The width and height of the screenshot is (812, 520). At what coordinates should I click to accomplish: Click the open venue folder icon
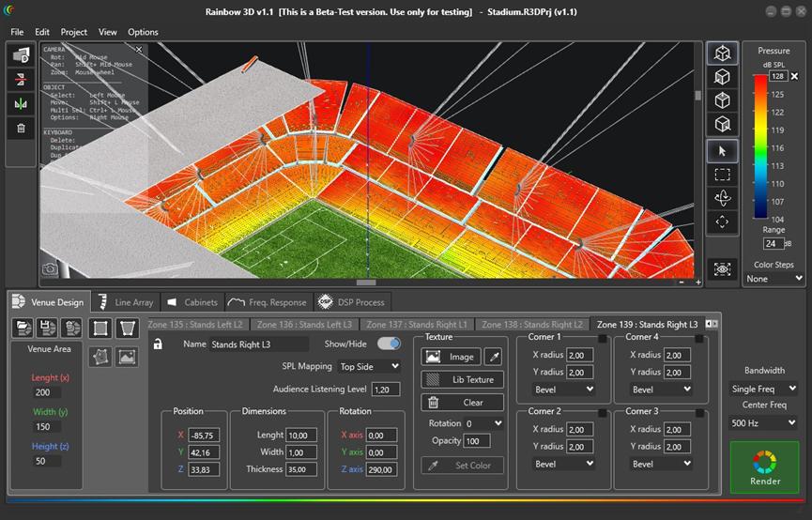tap(23, 328)
